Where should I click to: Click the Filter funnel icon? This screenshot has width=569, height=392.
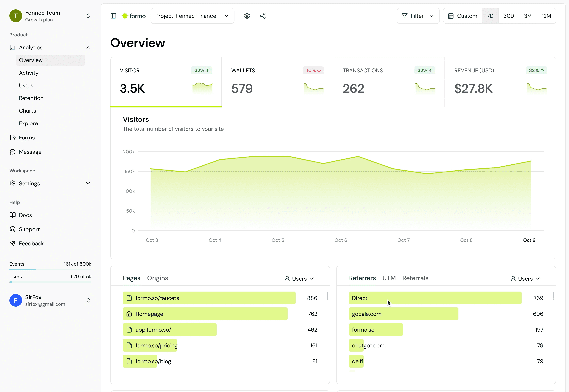click(404, 16)
